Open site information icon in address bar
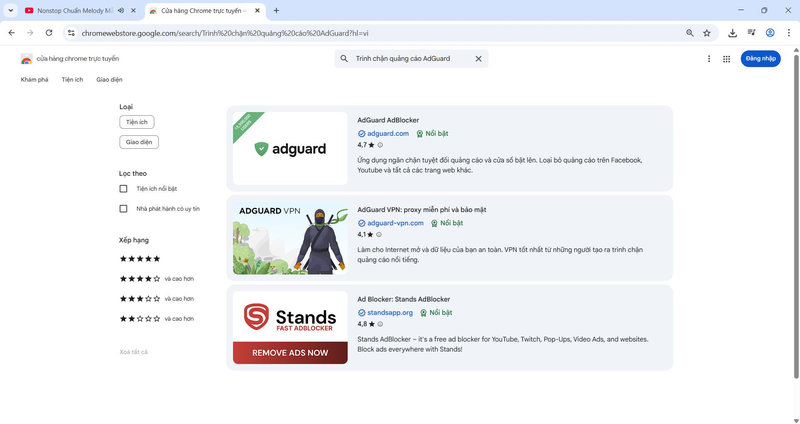 71,33
